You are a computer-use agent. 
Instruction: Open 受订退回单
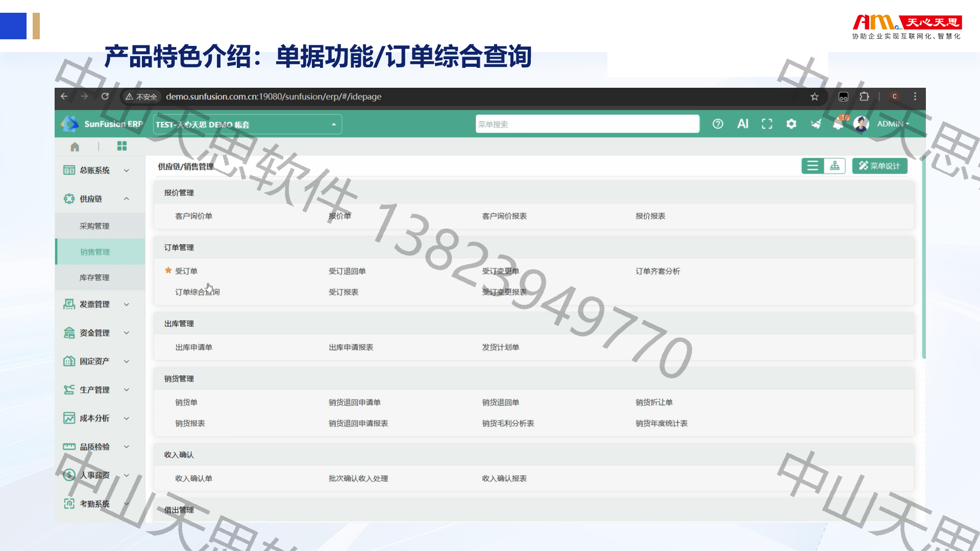pyautogui.click(x=347, y=271)
